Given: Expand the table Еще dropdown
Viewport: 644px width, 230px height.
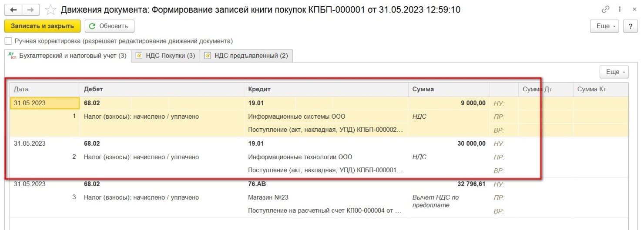Looking at the screenshot, I should [614, 72].
